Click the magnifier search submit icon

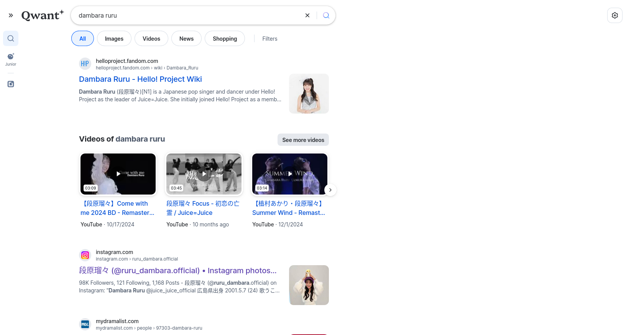pos(326,15)
